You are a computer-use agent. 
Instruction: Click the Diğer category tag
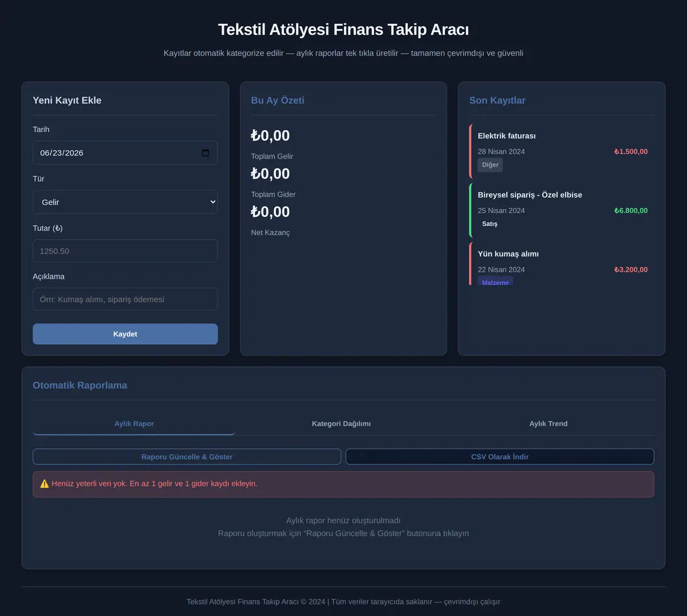click(x=490, y=165)
